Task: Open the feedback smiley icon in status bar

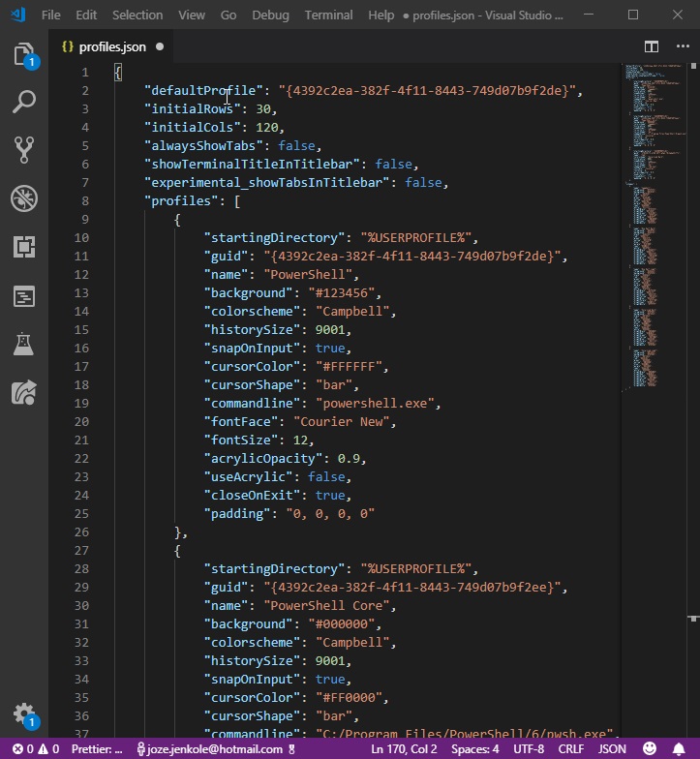Action: 650,749
